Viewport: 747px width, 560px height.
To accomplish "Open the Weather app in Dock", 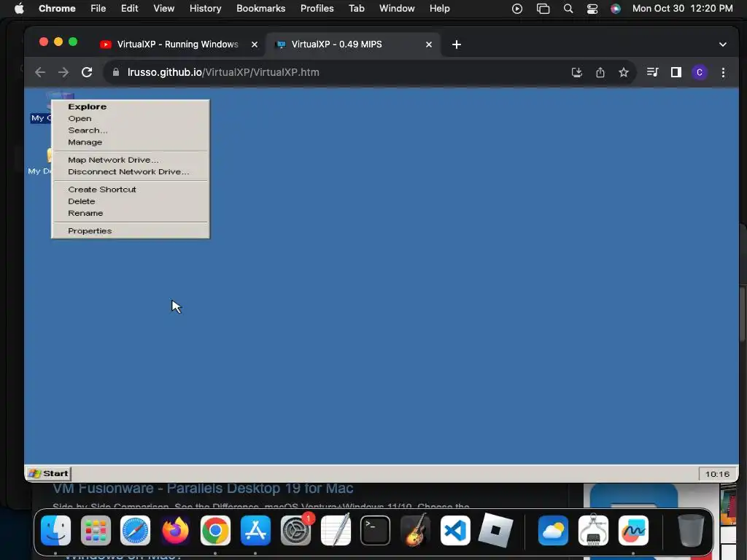I will tap(553, 531).
